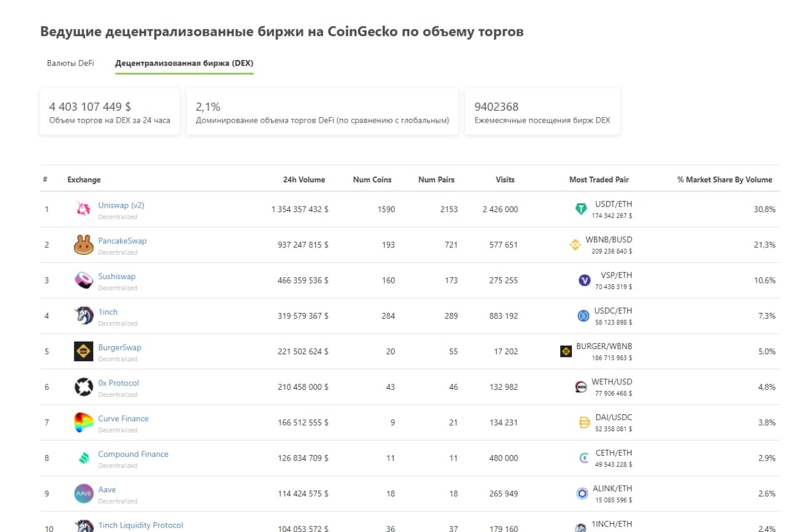801x532 pixels.
Task: Click the # rank column header
Action: (45, 180)
